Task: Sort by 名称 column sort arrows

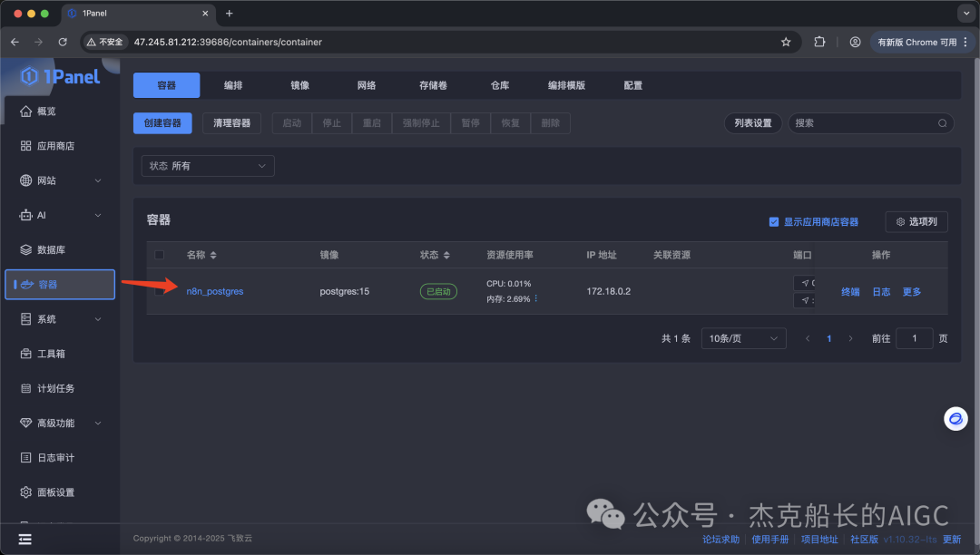Action: [213, 256]
